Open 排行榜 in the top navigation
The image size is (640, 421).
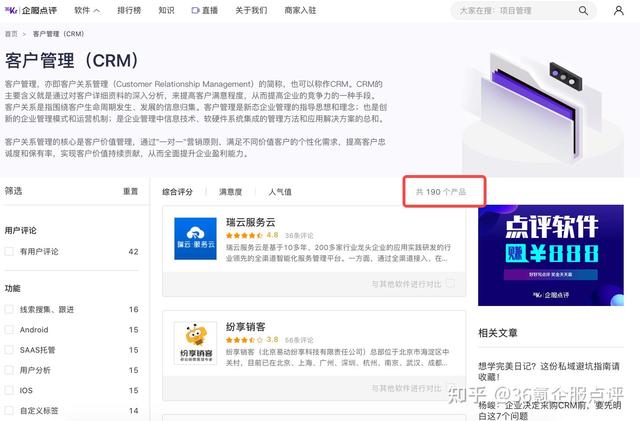click(129, 11)
